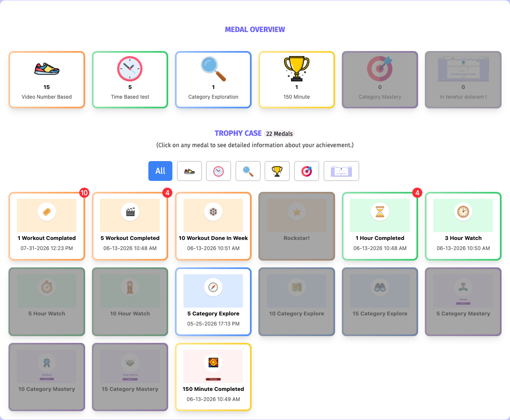Filter trophies by the clock tab
The height and width of the screenshot is (420, 510).
tap(218, 171)
